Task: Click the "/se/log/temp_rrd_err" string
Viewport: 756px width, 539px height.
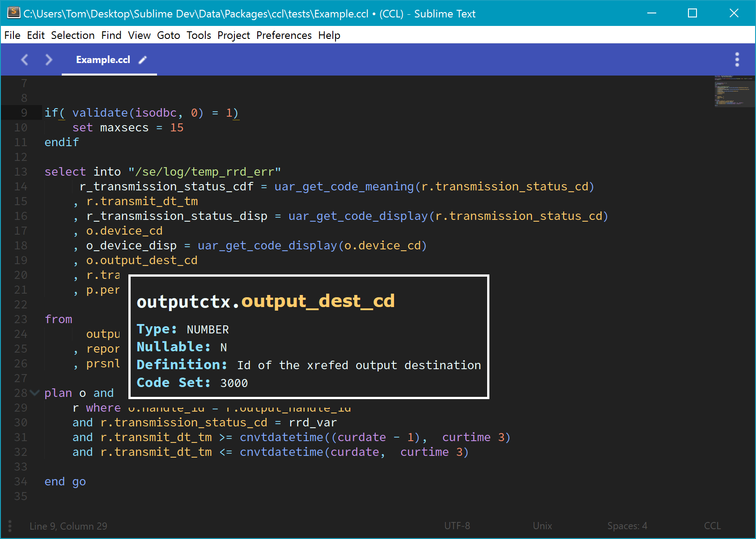Action: click(x=204, y=172)
